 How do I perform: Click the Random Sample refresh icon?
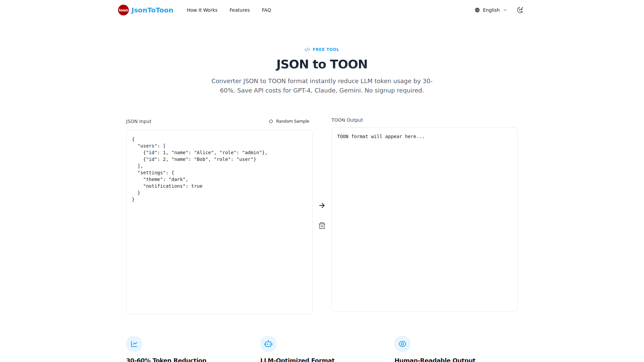pyautogui.click(x=271, y=121)
